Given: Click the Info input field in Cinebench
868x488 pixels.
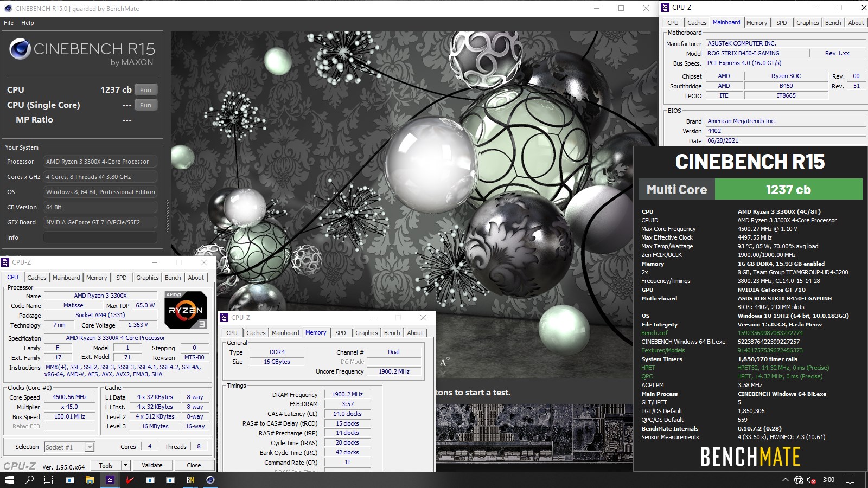Looking at the screenshot, I should pyautogui.click(x=100, y=237).
